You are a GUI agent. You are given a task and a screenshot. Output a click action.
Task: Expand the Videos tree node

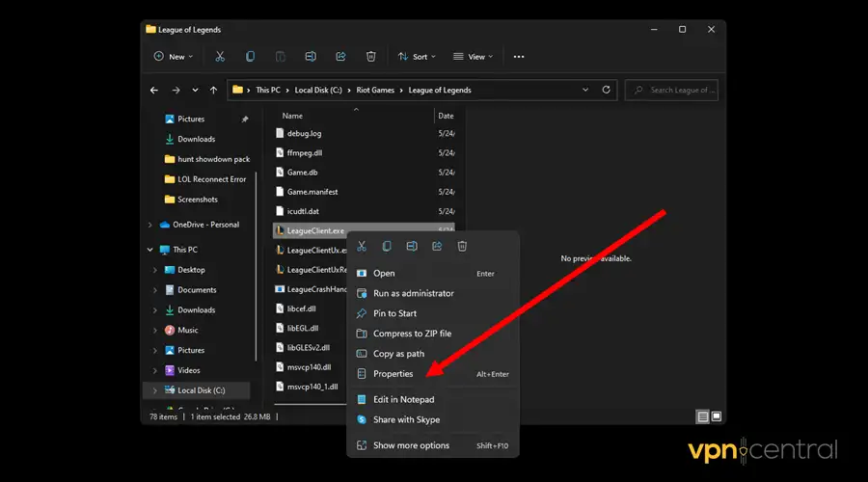tap(155, 370)
